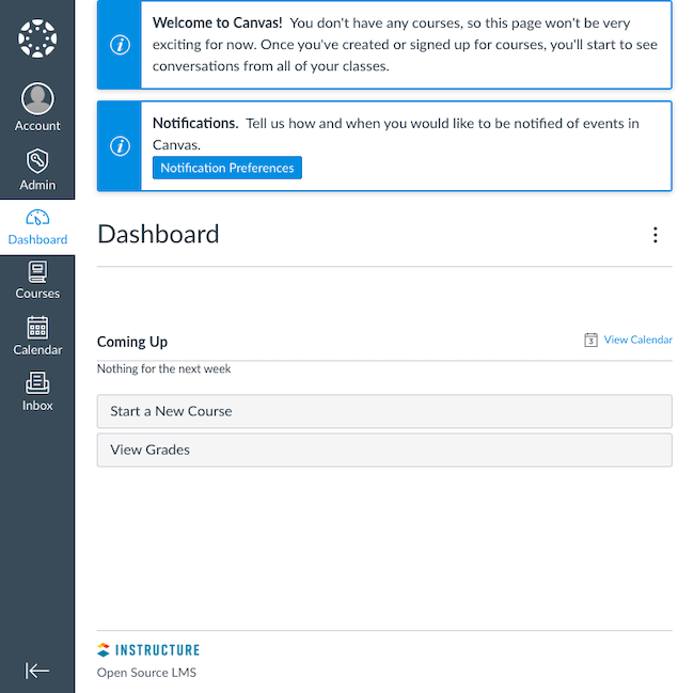Open the Account profile avatar
Viewport: 694px width, 693px height.
(37, 99)
